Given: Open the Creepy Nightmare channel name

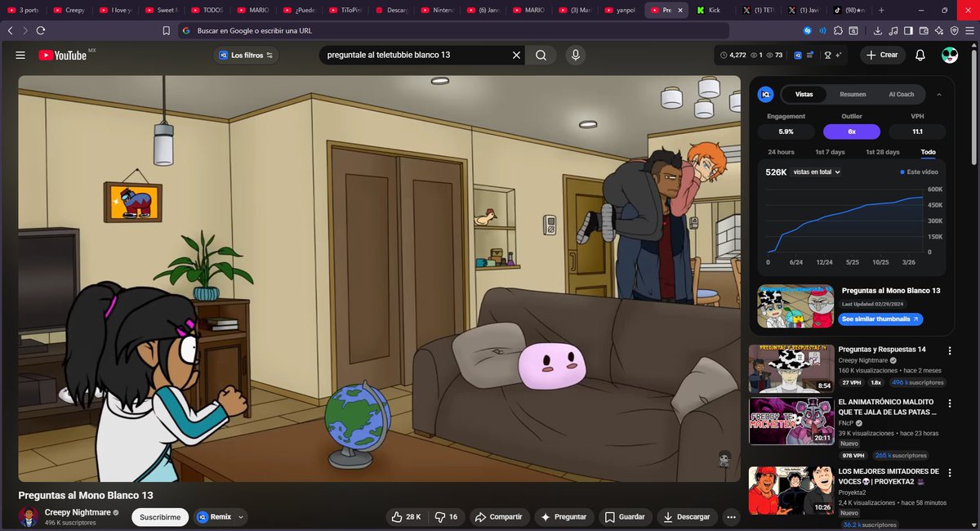Looking at the screenshot, I should coord(78,512).
